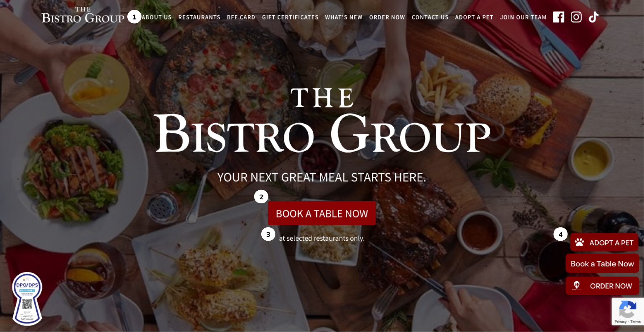Screen dimensions: 644x332
Task: Click the paw icon on Adopt a Pet
Action: 579,242
